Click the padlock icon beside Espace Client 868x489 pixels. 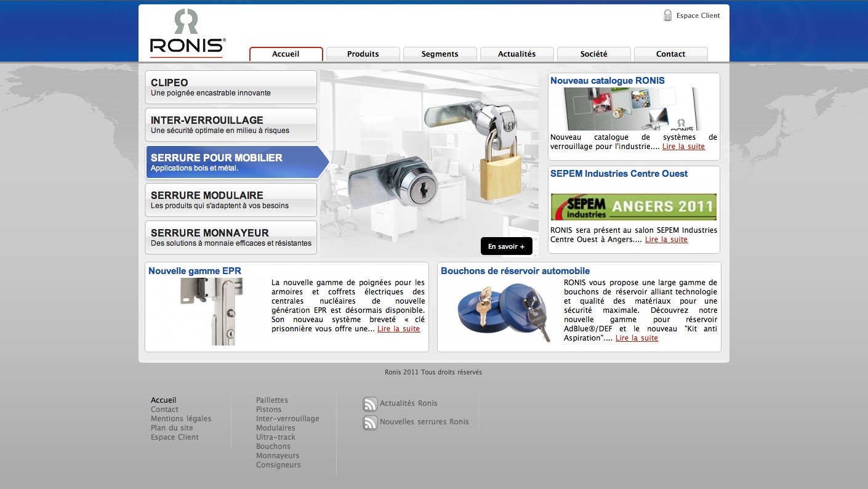click(667, 15)
